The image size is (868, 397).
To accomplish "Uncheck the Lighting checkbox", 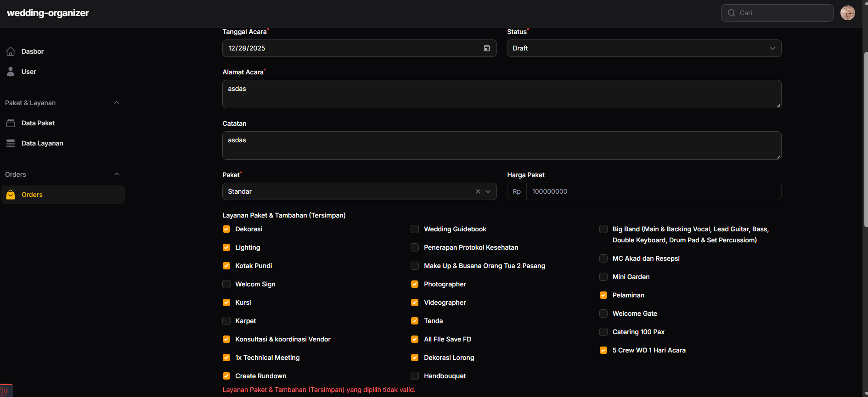I will tap(226, 247).
